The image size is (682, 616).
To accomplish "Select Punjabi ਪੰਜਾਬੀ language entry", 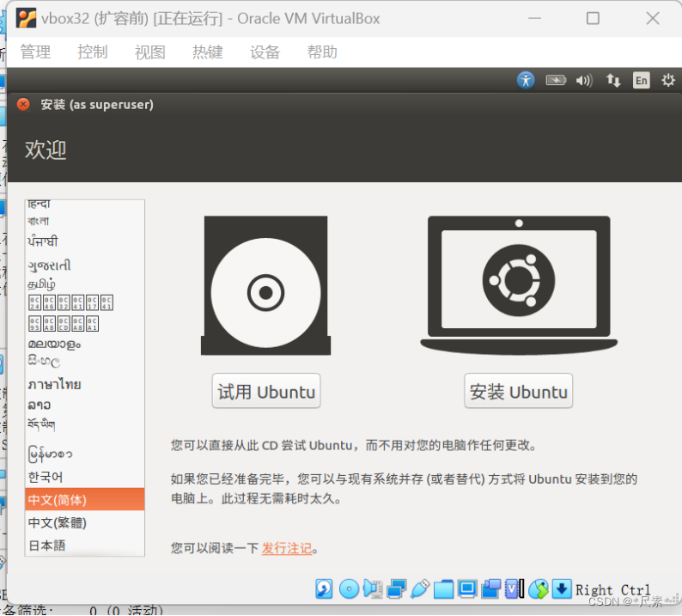I will [x=85, y=241].
